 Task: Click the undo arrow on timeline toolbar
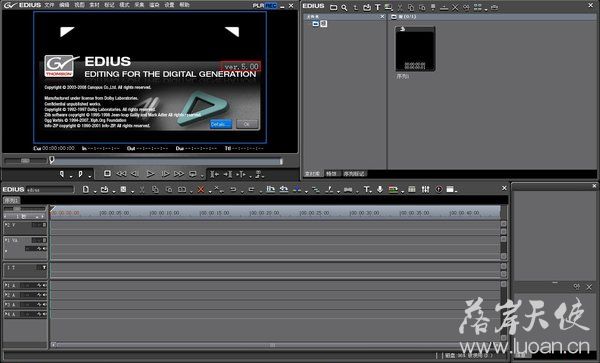pos(233,189)
